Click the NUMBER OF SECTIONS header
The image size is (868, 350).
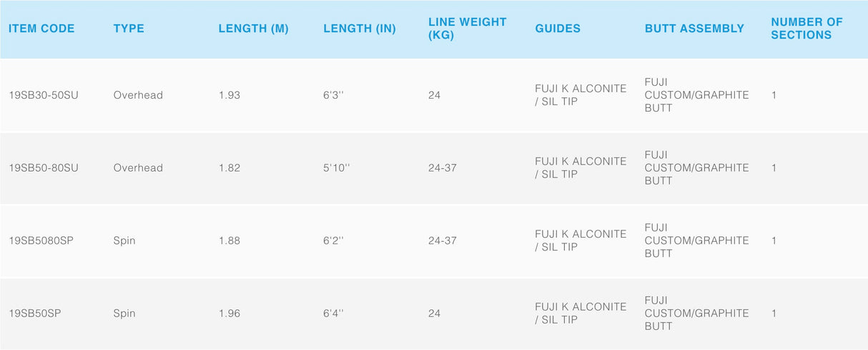[x=807, y=29]
